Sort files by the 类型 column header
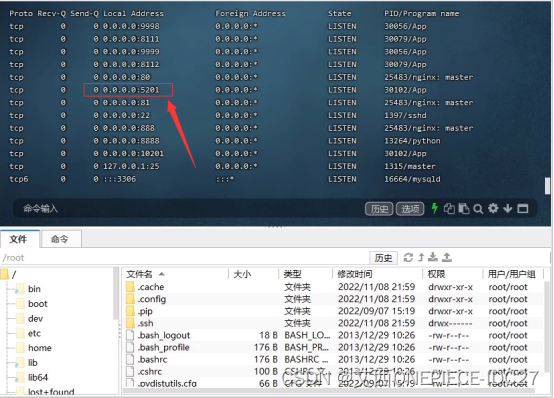This screenshot has height=398, width=554. coord(305,274)
